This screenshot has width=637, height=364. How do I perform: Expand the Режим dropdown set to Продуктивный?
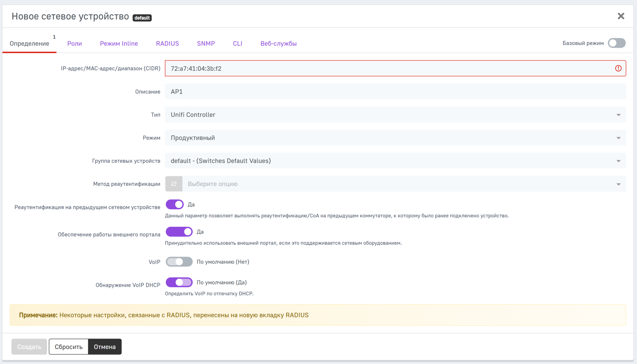(395, 138)
